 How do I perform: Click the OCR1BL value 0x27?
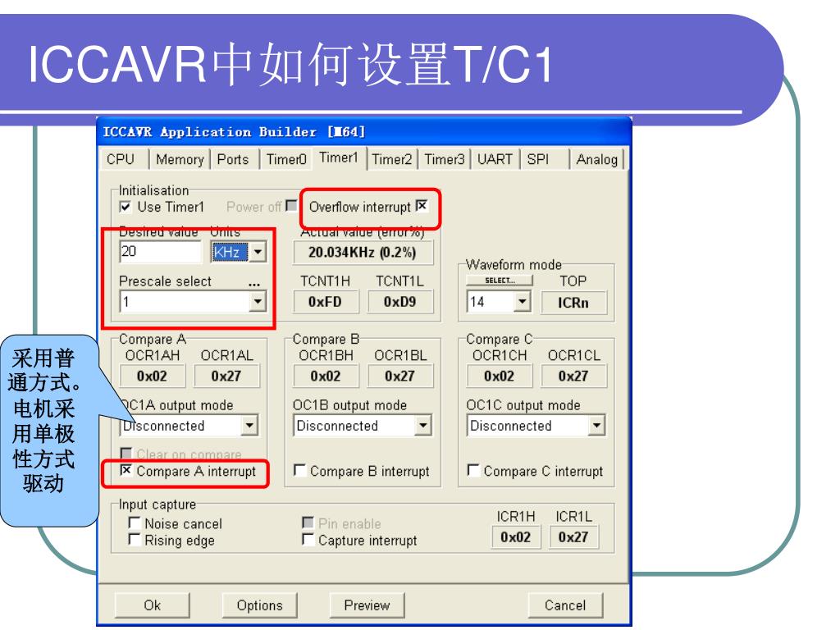click(400, 376)
